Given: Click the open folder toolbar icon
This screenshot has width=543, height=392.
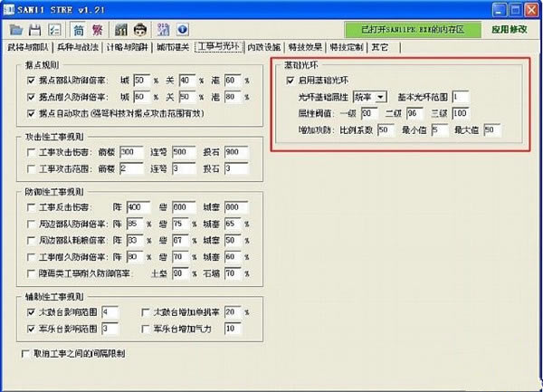Looking at the screenshot, I should [14, 30].
